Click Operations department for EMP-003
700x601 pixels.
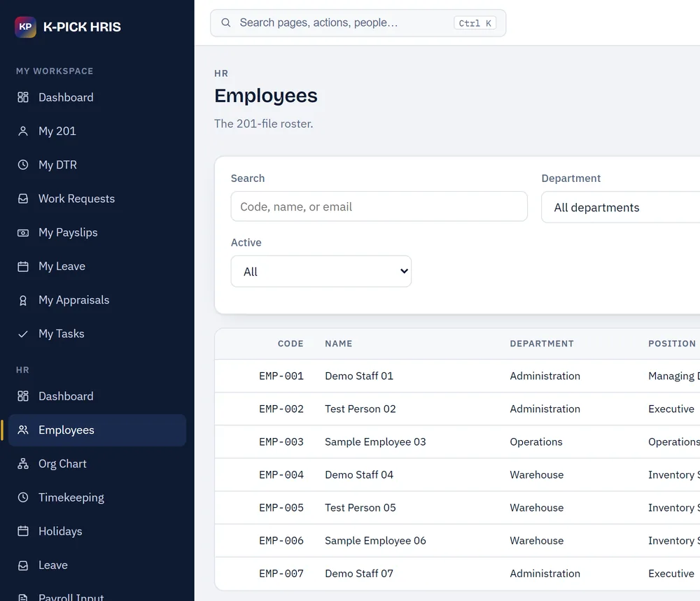(536, 442)
